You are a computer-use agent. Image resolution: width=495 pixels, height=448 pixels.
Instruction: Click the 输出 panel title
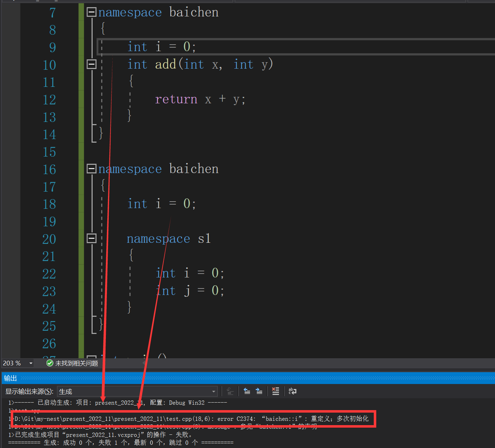pos(10,378)
